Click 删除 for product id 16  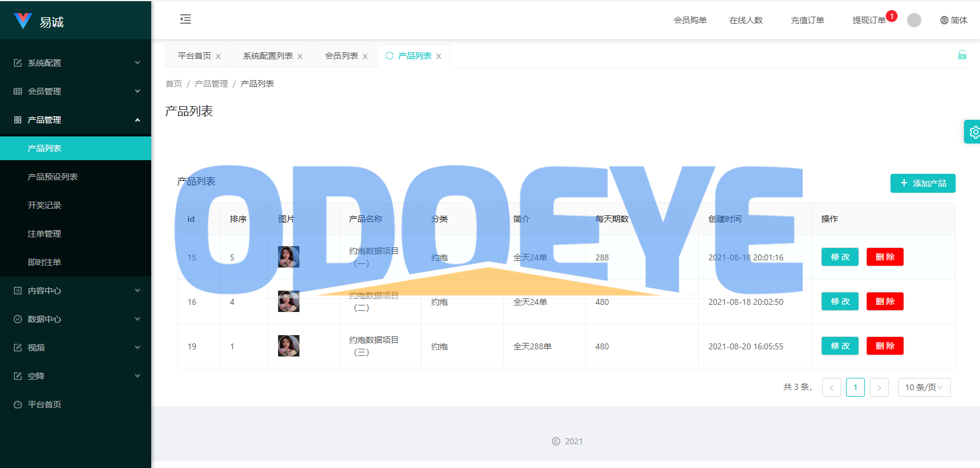[x=885, y=301]
